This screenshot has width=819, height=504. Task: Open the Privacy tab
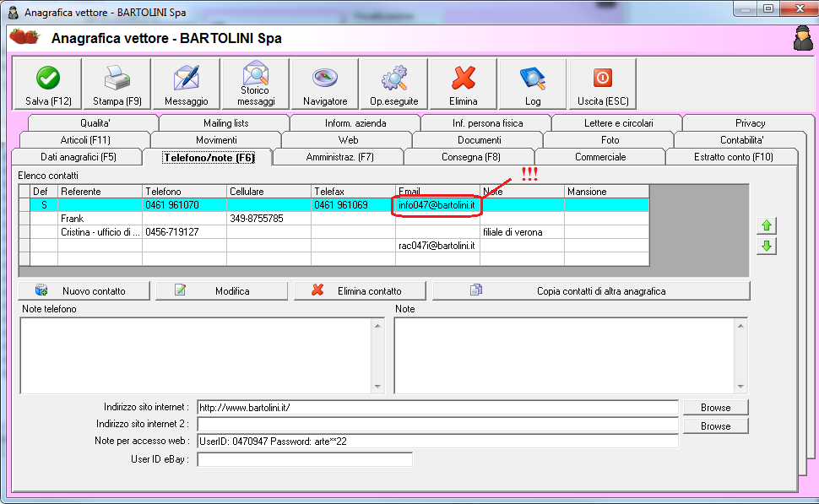pos(750,123)
